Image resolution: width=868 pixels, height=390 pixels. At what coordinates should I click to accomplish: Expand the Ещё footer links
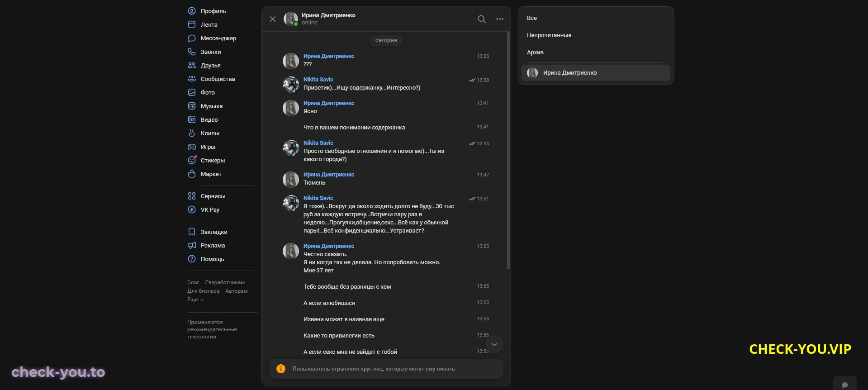coord(195,300)
